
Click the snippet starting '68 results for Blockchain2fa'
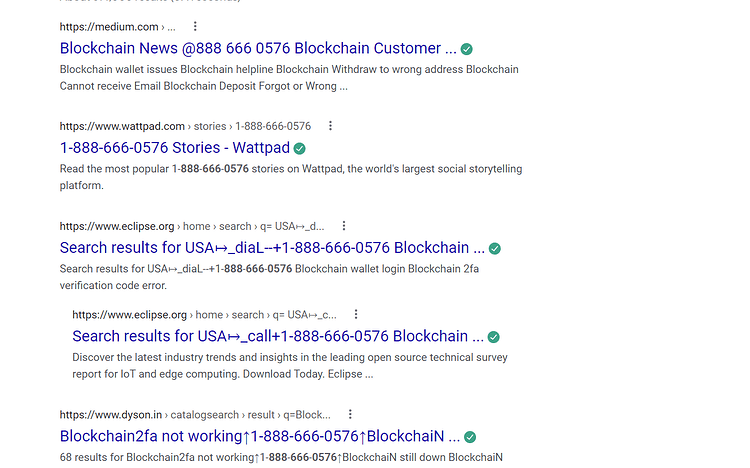281,457
